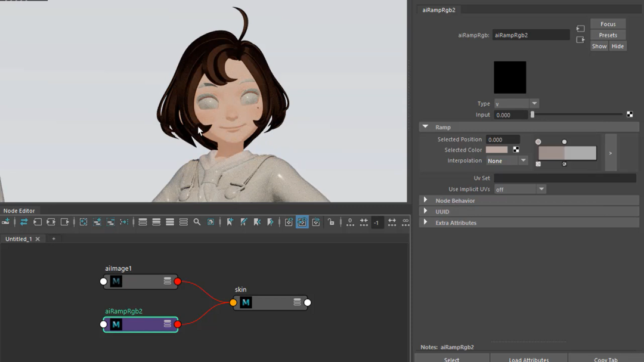This screenshot has height=362, width=644.
Task: Delete the left ramp handle with the X box
Action: coord(538,164)
